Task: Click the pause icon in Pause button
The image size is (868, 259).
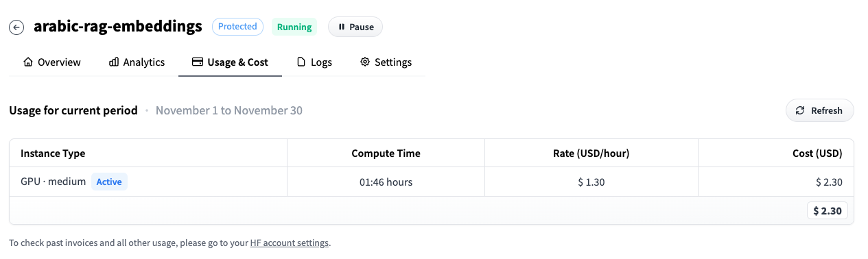Action: click(x=341, y=27)
